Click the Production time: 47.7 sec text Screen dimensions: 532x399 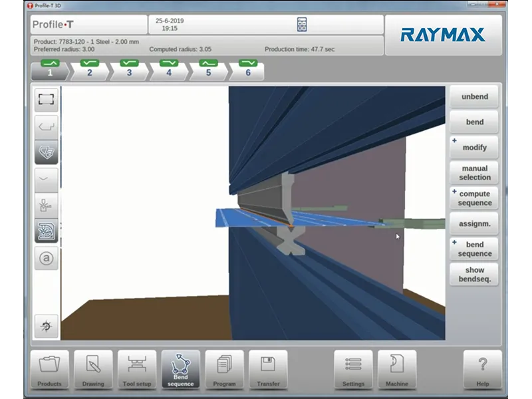tap(300, 49)
